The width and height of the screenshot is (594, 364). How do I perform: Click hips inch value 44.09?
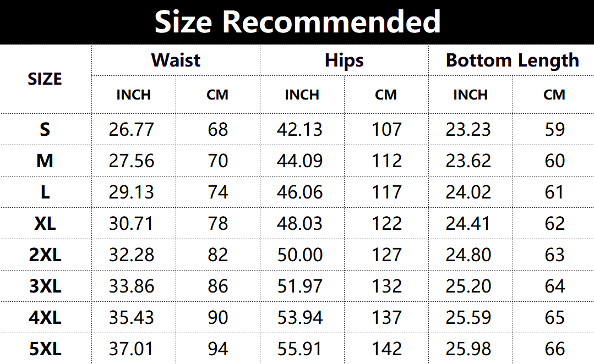pos(300,161)
